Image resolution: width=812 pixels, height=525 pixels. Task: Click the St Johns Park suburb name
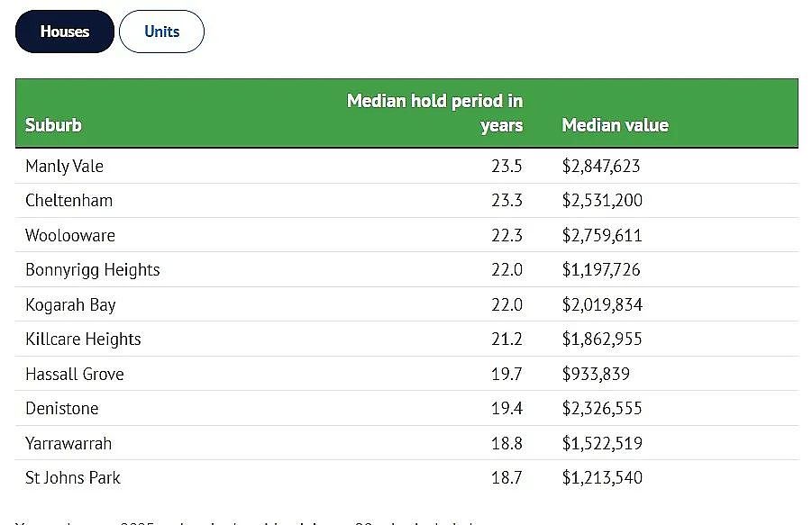point(73,477)
